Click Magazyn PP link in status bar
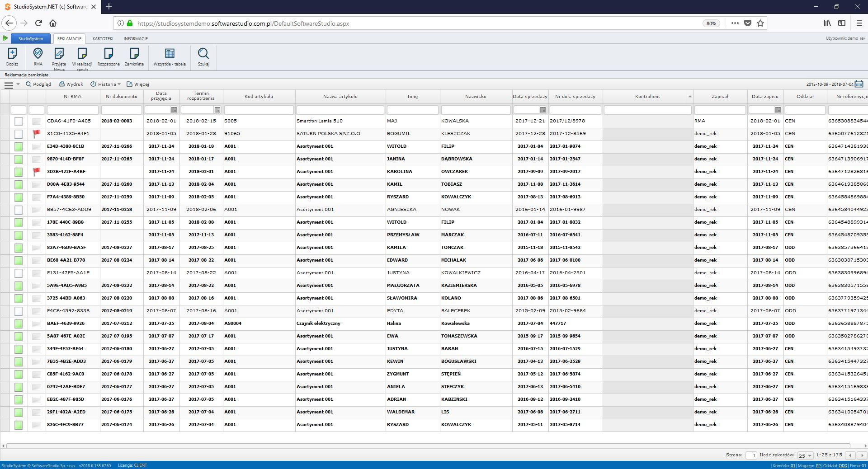Image resolution: width=868 pixels, height=469 pixels. 818,466
